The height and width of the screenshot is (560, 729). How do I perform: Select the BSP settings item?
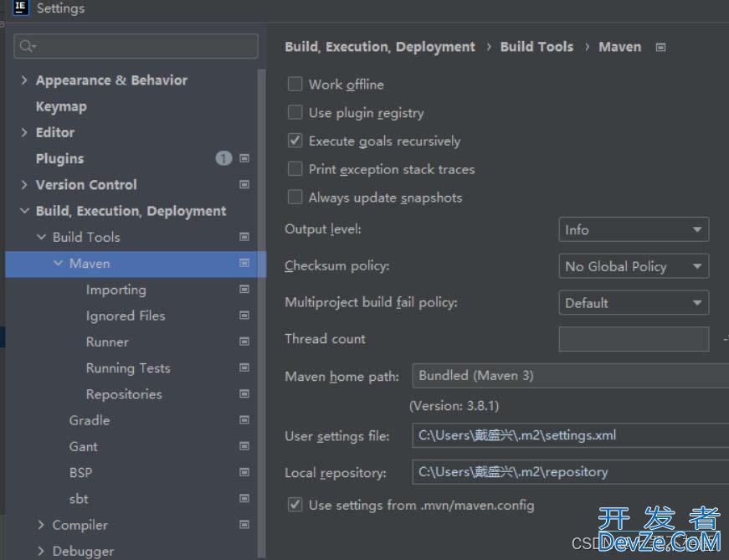[81, 473]
